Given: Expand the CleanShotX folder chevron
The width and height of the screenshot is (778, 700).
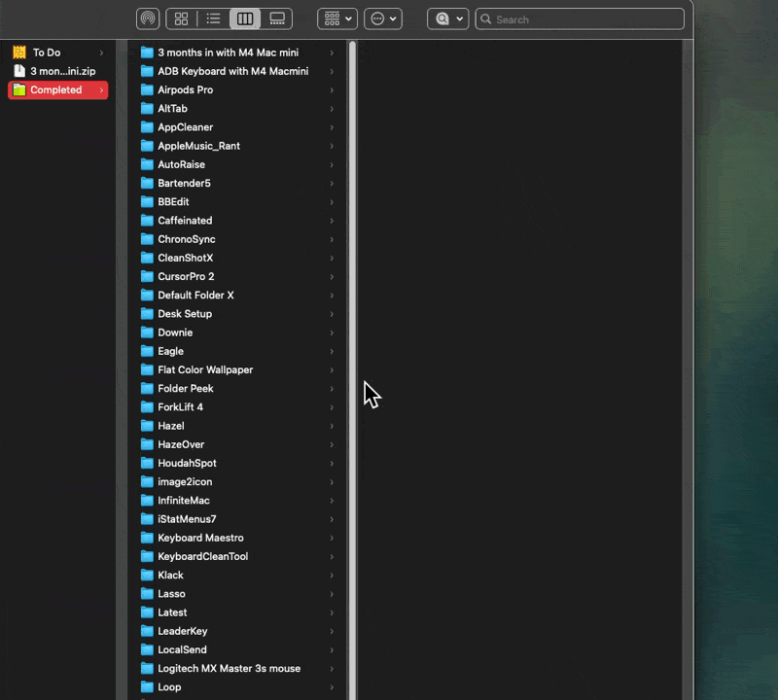Looking at the screenshot, I should (332, 258).
